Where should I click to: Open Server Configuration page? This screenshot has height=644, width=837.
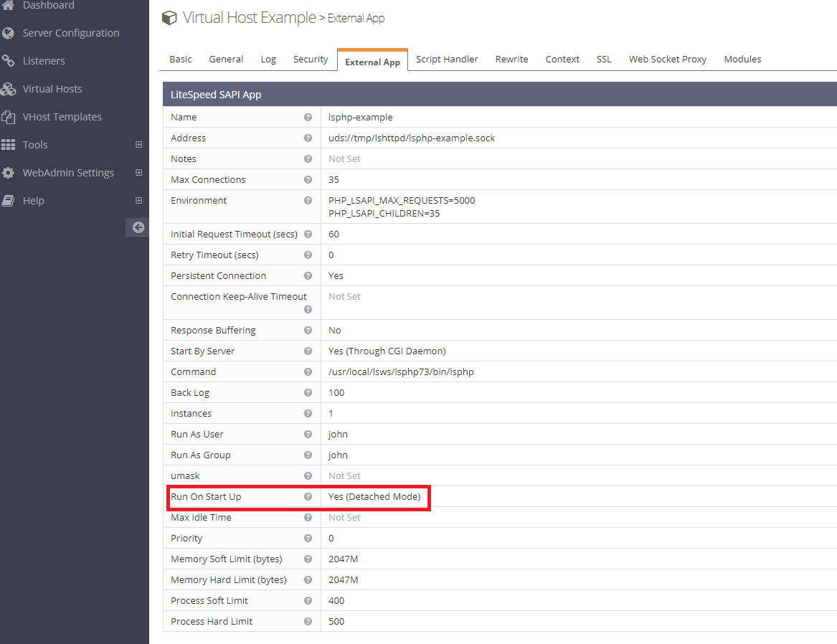coord(71,33)
